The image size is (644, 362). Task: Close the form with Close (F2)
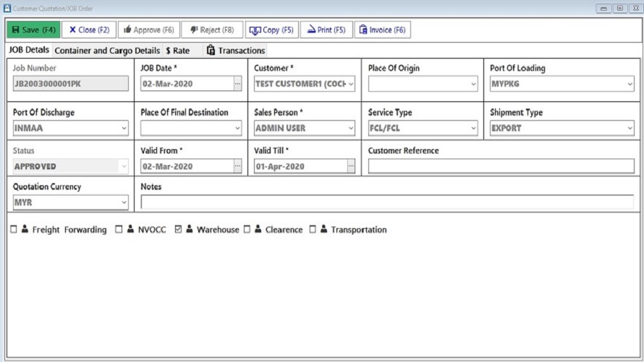point(89,30)
